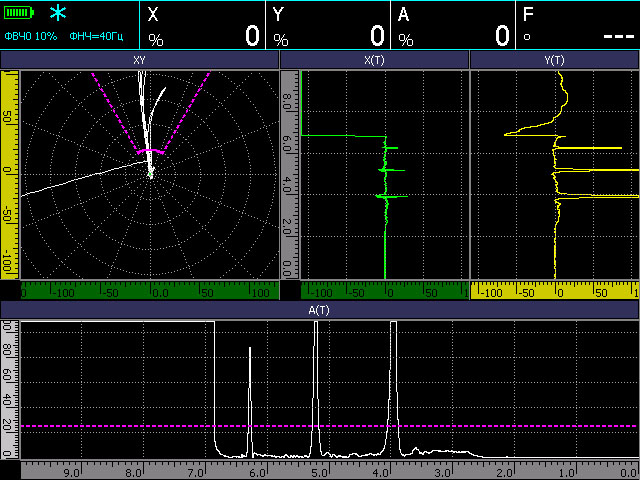The image size is (640, 480).
Task: Select the Y percent readout field
Action: [328, 26]
